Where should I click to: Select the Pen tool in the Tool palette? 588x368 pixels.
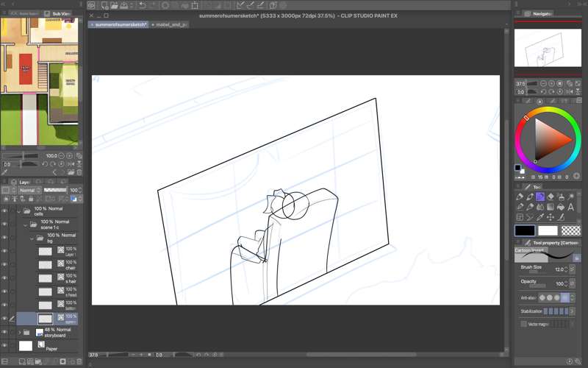520,197
